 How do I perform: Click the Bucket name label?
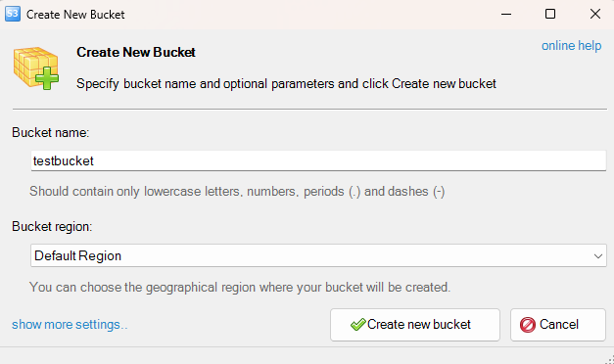pyautogui.click(x=51, y=133)
